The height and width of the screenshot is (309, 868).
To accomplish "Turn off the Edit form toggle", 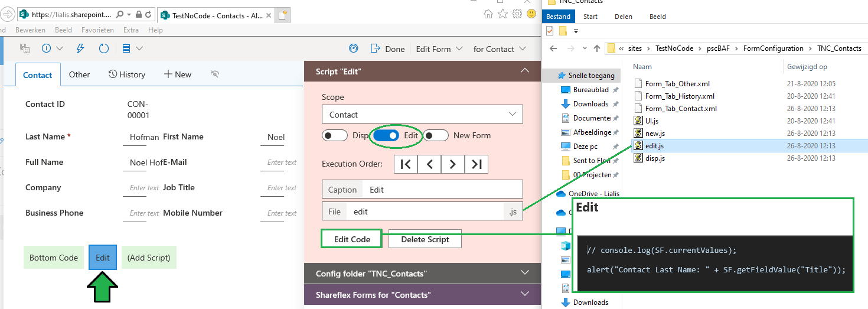I will (386, 135).
